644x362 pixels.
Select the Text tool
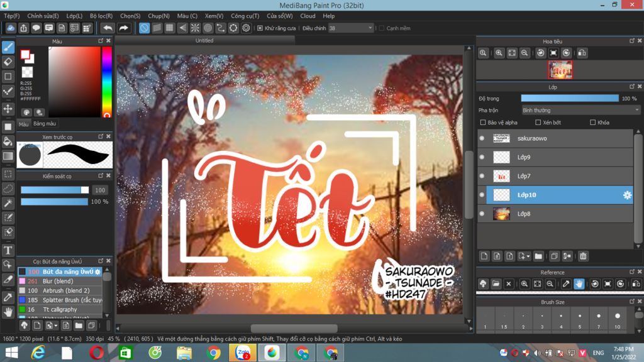8,250
